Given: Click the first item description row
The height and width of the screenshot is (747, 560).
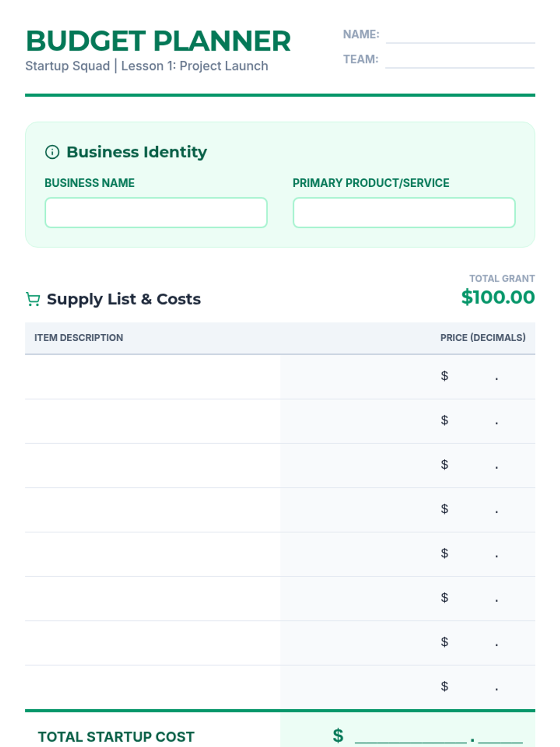Looking at the screenshot, I should (x=153, y=377).
